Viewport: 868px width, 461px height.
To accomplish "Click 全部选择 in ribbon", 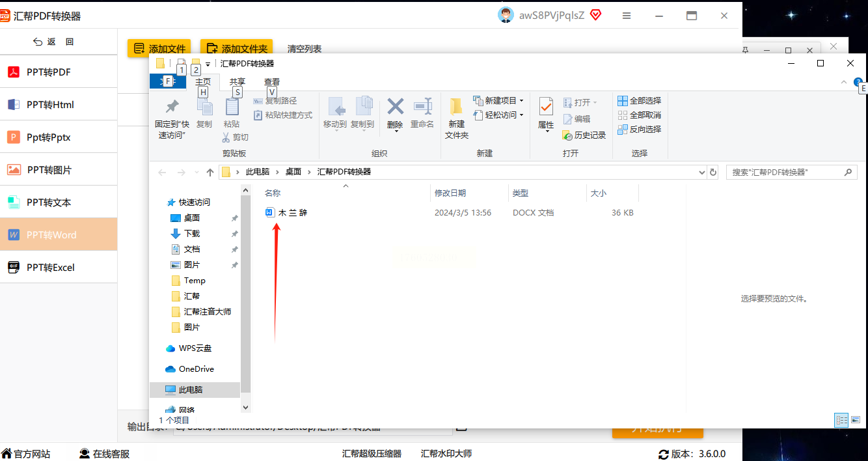I will tap(639, 101).
